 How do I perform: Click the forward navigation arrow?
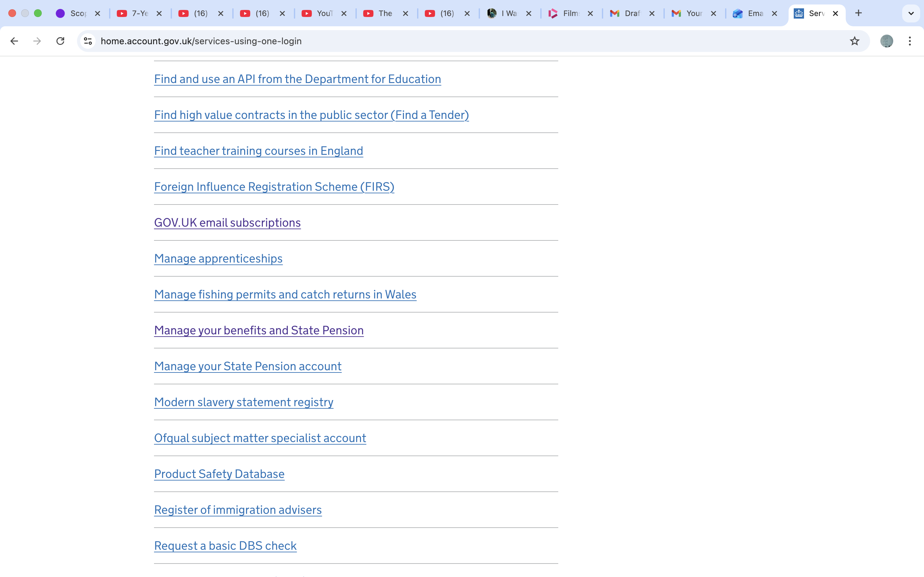(37, 41)
